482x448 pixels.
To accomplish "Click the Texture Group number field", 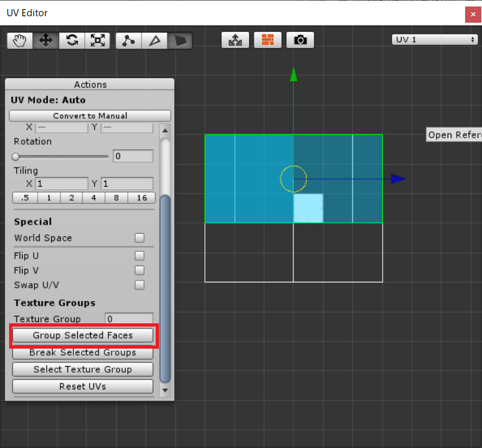I will click(x=129, y=319).
